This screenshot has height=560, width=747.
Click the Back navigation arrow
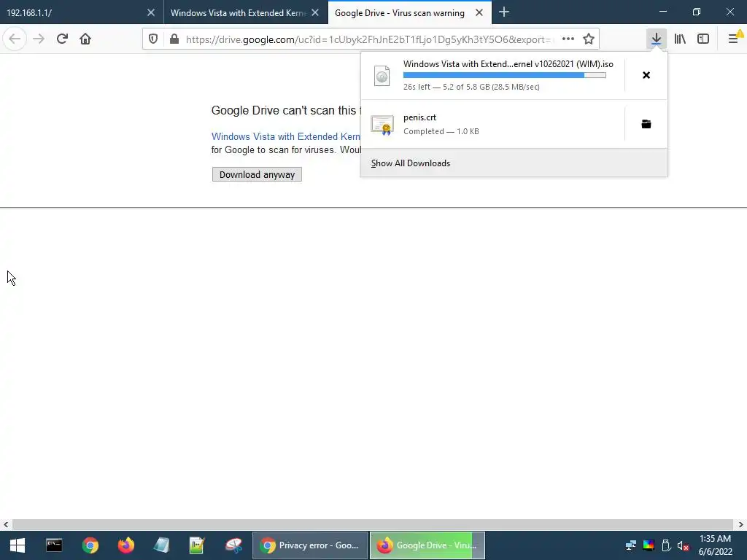15,39
